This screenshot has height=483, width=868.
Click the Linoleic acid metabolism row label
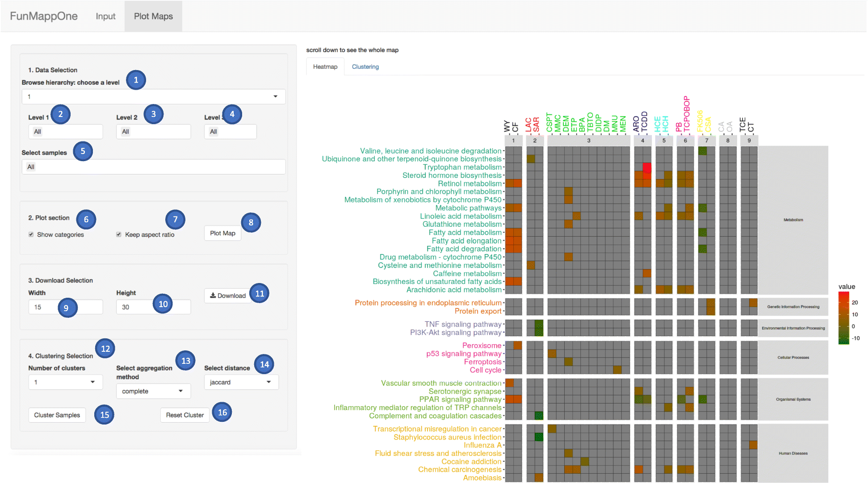point(461,217)
